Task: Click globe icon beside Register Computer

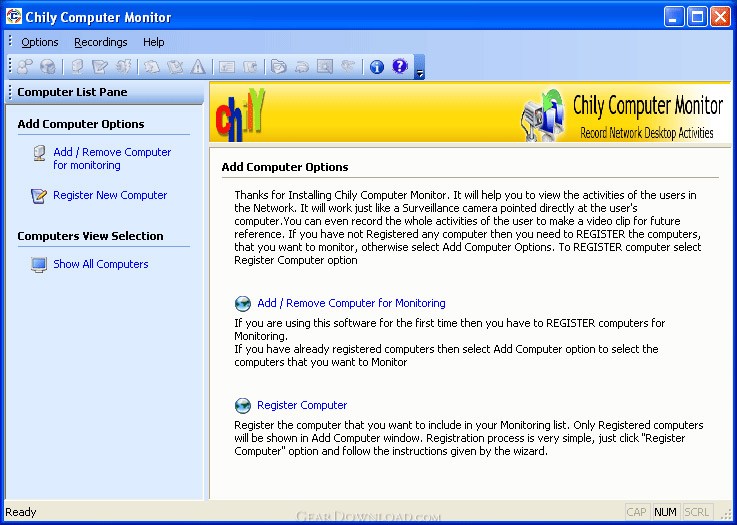Action: coord(243,406)
